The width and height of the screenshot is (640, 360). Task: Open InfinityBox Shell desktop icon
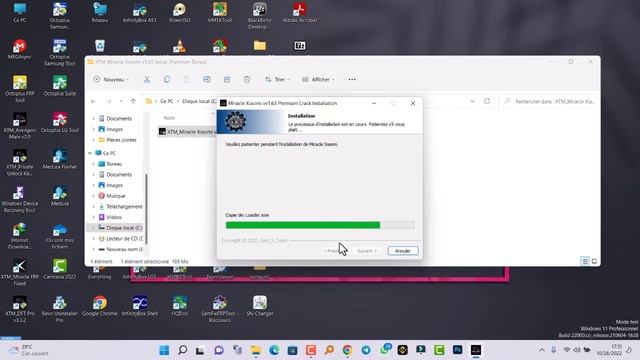[x=140, y=306]
